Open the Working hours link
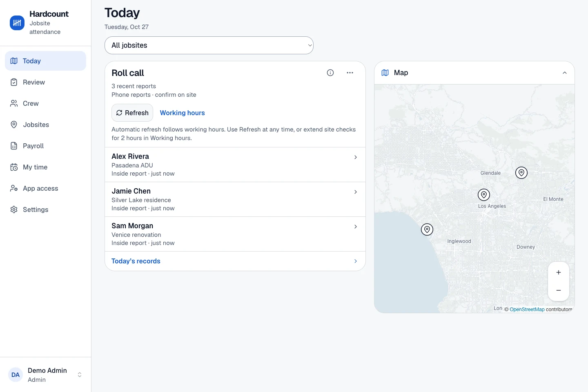 182,113
